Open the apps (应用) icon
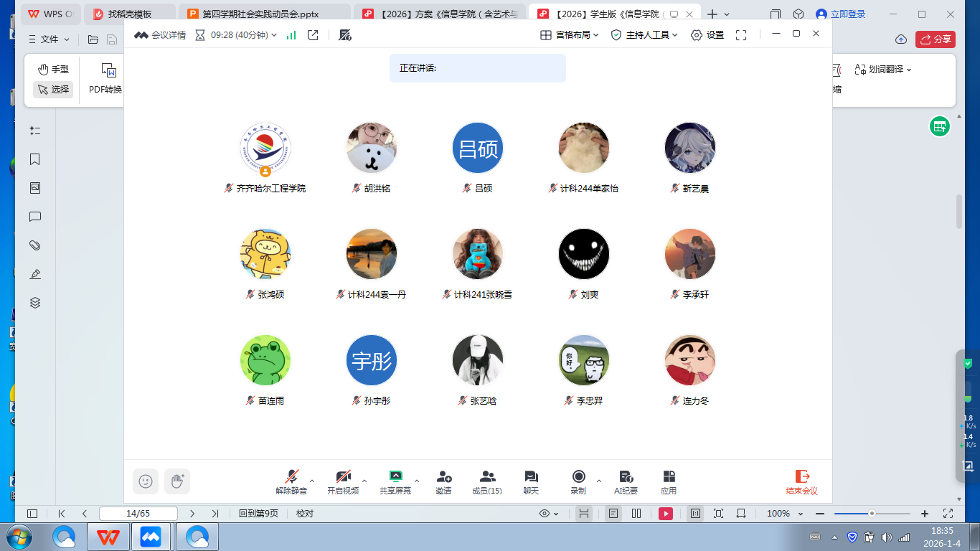The image size is (980, 551). pyautogui.click(x=669, y=481)
